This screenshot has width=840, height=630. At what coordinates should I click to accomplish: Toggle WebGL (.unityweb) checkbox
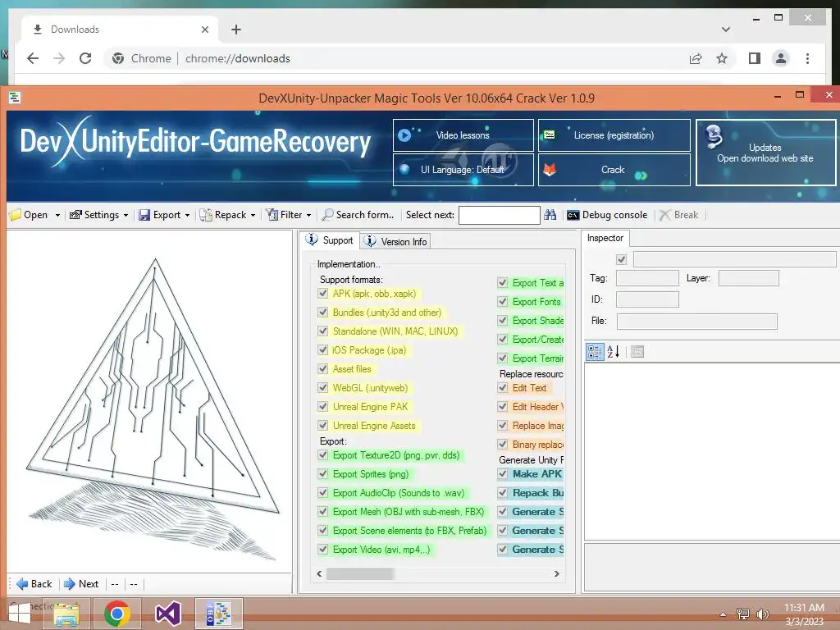(x=322, y=388)
